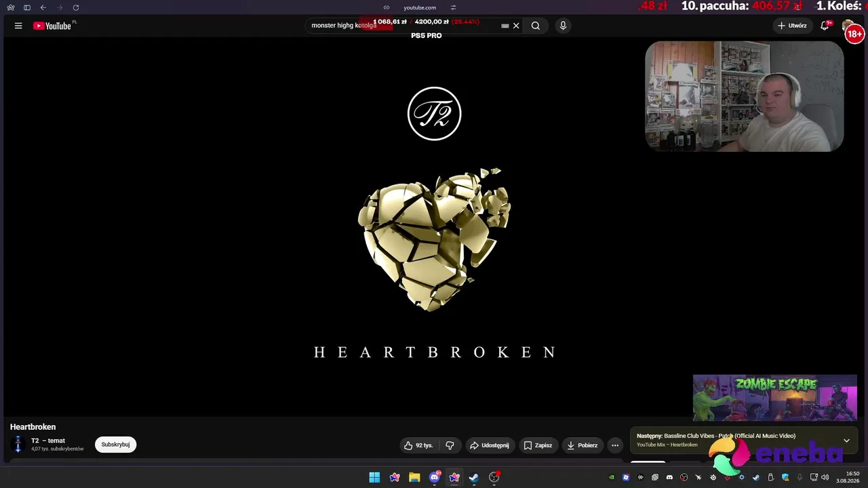Open the YouTube guide hamburger menu

tap(18, 26)
